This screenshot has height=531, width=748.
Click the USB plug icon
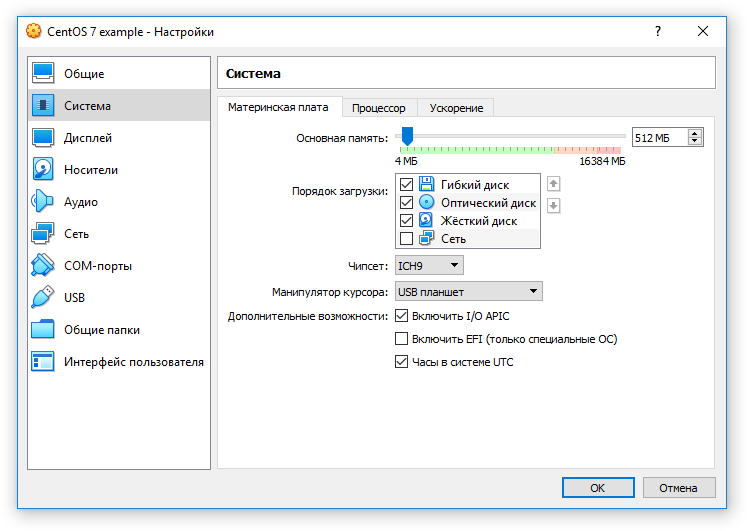(42, 297)
